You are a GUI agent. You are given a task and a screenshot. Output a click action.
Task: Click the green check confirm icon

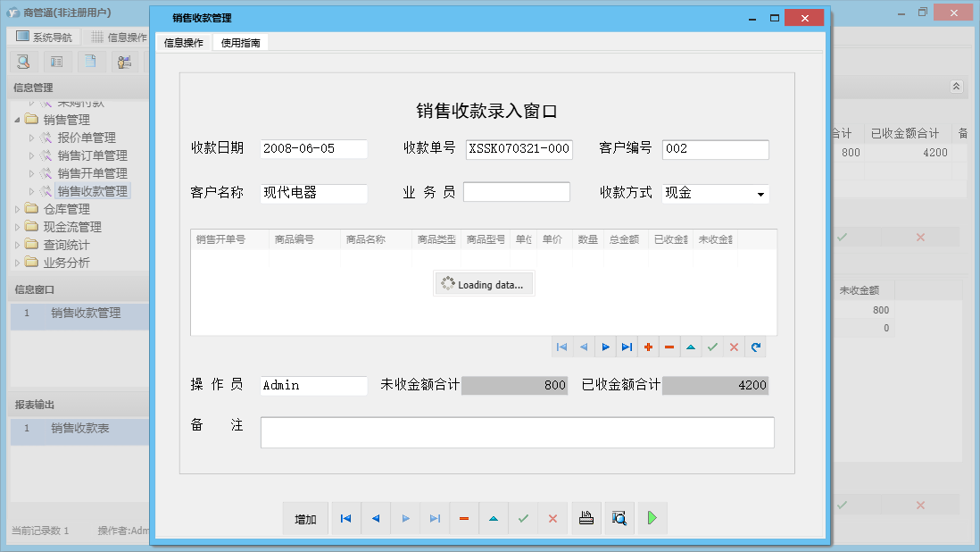coord(712,347)
